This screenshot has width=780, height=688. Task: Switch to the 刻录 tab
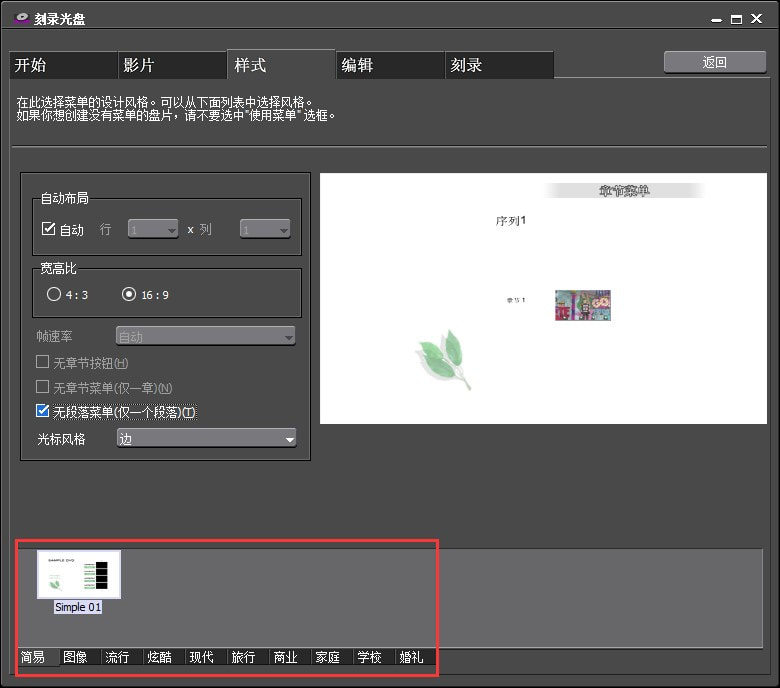pos(499,65)
